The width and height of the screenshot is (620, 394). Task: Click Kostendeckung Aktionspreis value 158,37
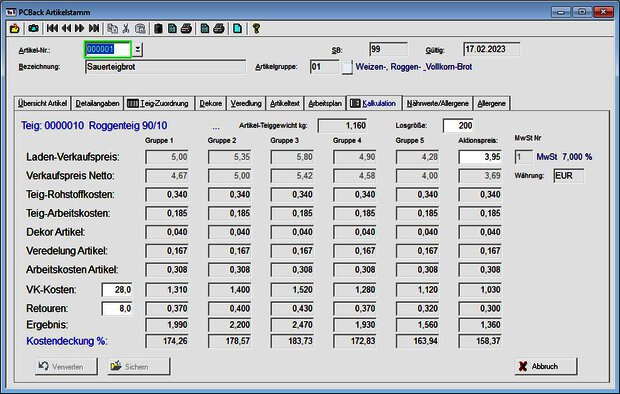tap(480, 341)
